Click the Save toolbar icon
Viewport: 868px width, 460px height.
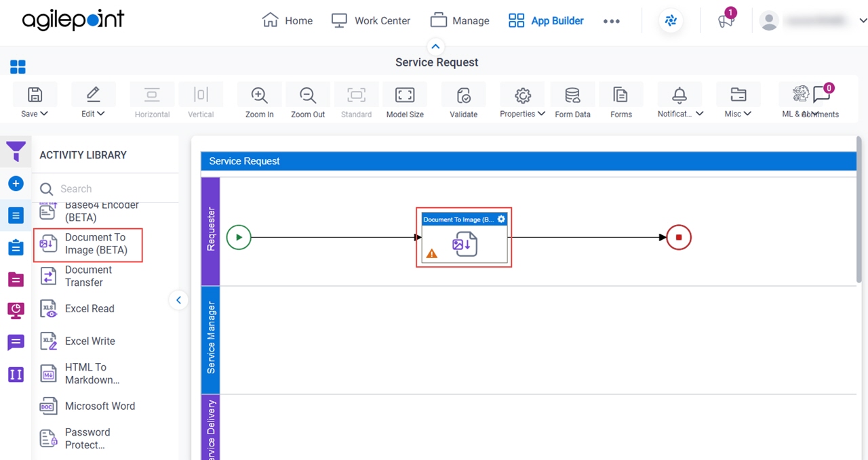[x=35, y=95]
